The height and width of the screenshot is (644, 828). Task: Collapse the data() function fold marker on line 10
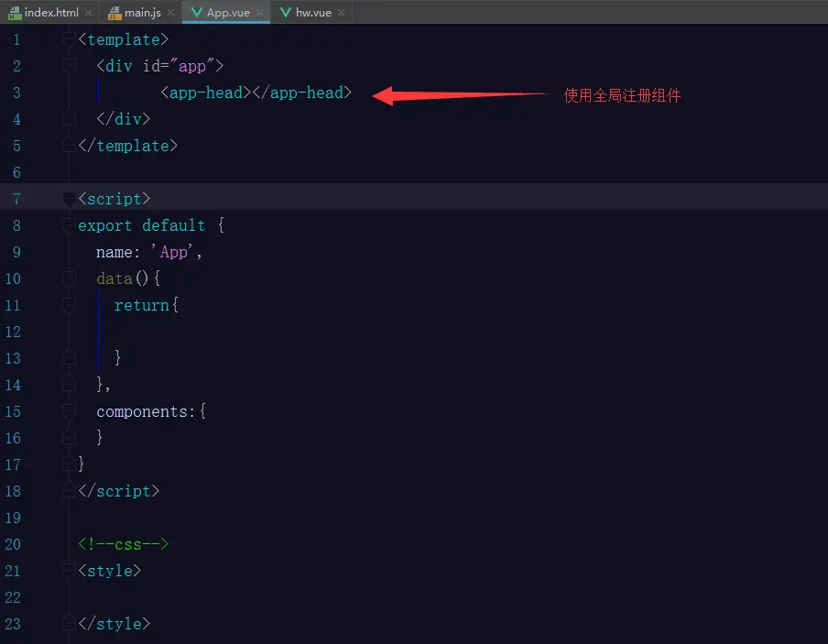[69, 278]
